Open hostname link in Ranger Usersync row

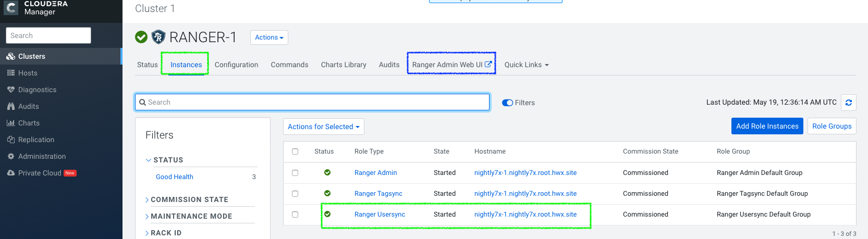tap(525, 214)
